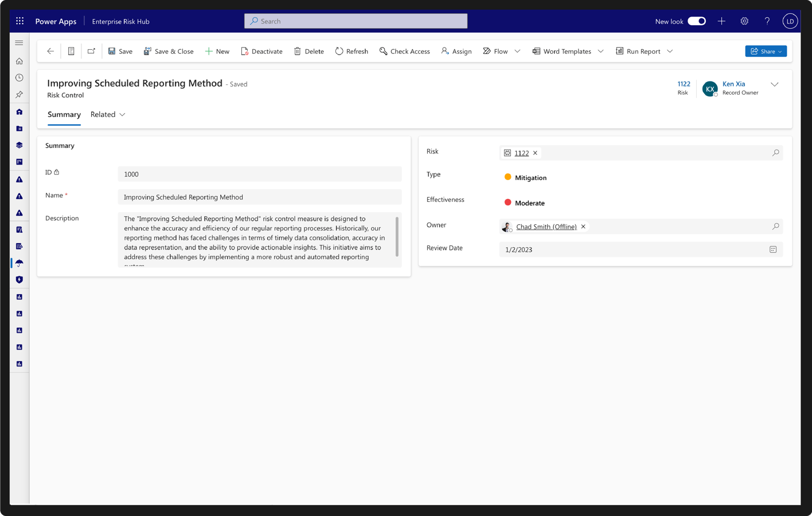
Task: Click the Name input field
Action: click(x=260, y=197)
